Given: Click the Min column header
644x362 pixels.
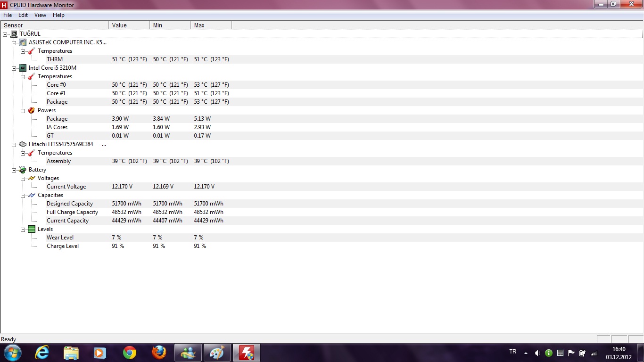Looking at the screenshot, I should pyautogui.click(x=170, y=25).
